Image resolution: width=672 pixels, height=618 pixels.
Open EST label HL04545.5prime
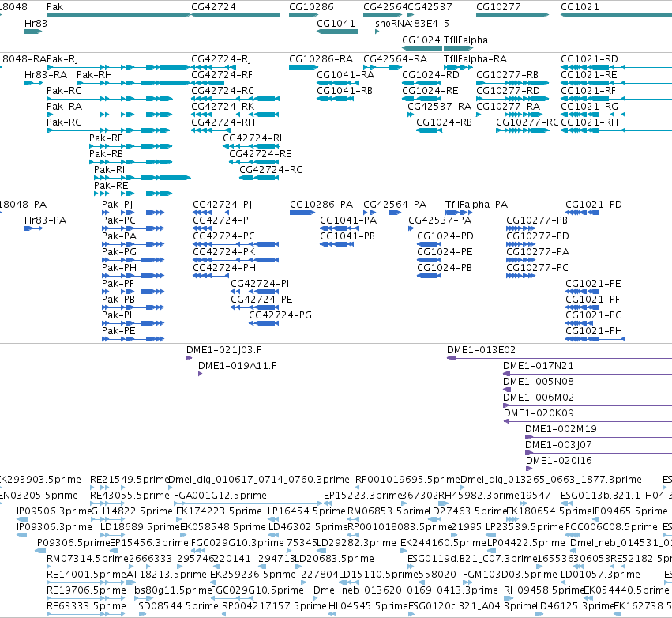point(368,606)
